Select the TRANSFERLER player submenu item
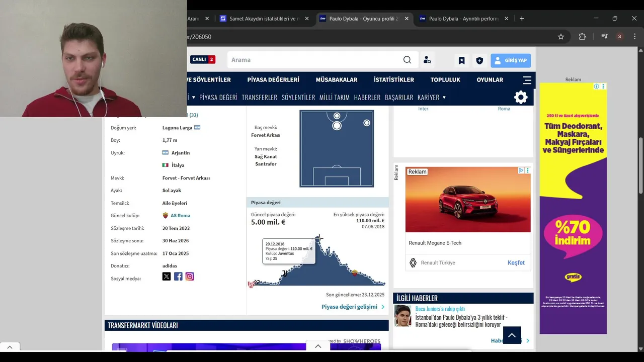Image resolution: width=644 pixels, height=362 pixels. coord(260,97)
